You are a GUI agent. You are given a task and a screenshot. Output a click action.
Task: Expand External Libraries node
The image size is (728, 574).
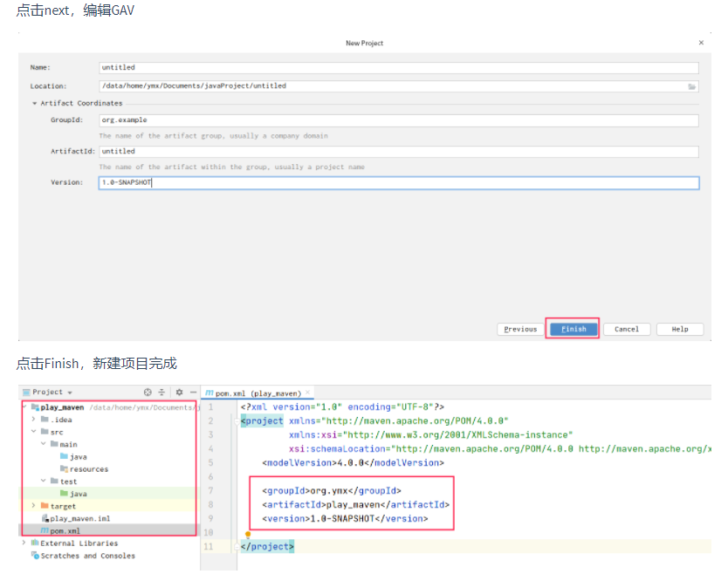coord(24,543)
